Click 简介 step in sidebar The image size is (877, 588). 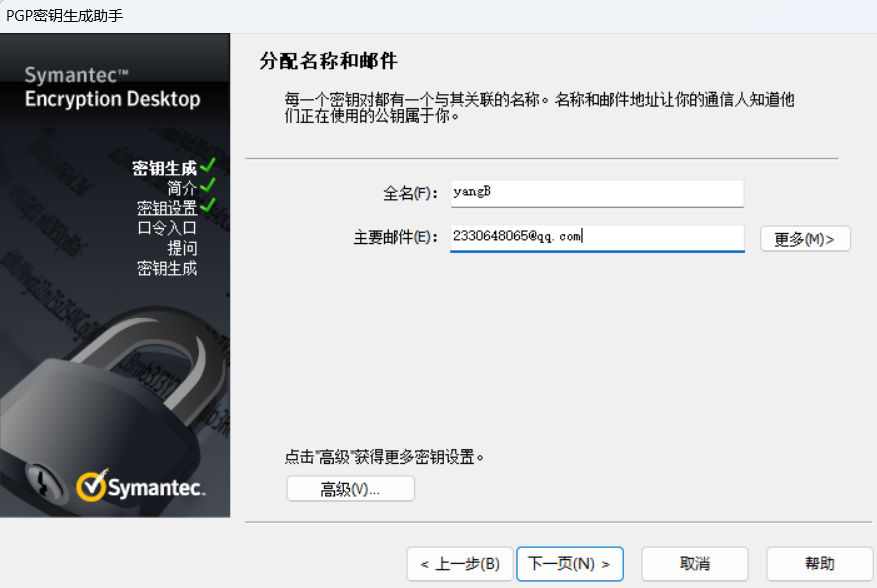tap(182, 188)
